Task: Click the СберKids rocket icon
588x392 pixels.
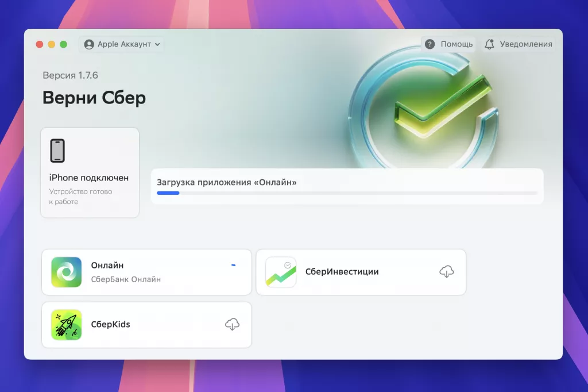Action: coord(66,324)
